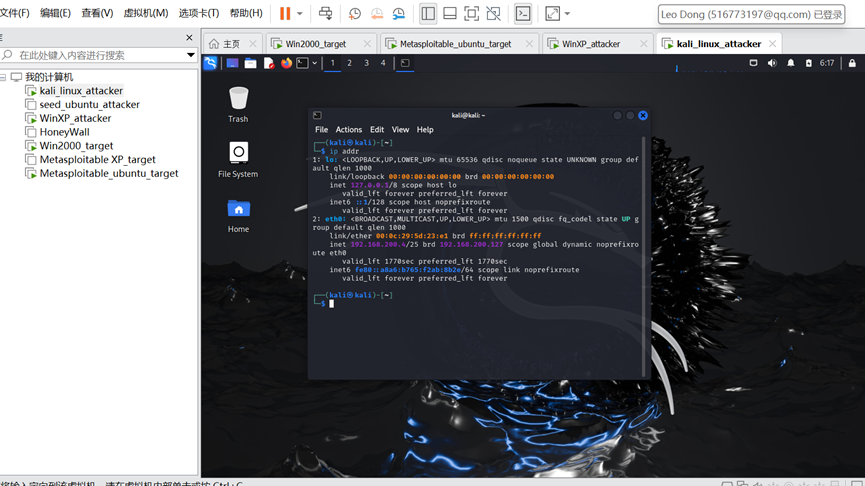Click the Kali display tray icon
The image size is (865, 486).
point(753,63)
